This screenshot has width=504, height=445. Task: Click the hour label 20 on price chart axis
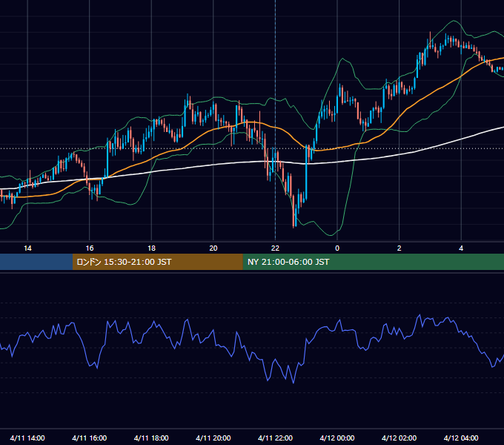tap(213, 248)
